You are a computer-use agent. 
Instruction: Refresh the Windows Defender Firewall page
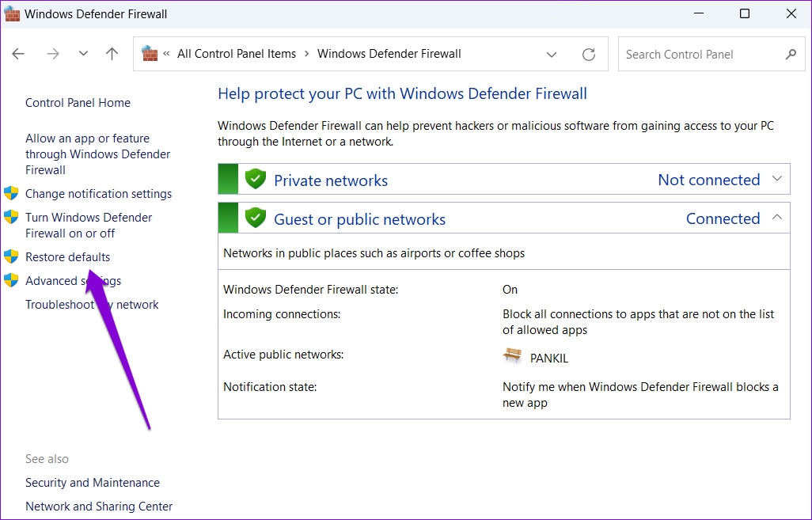coord(589,55)
